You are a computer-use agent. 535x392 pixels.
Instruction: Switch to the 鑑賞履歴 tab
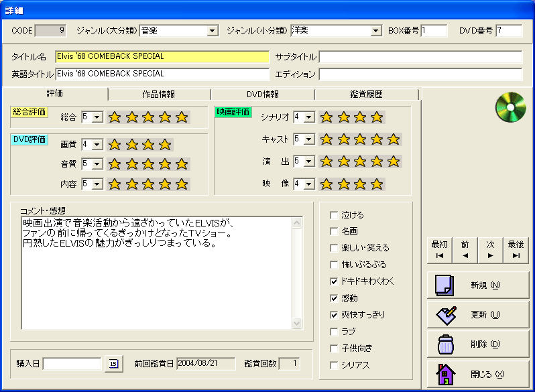(x=367, y=94)
